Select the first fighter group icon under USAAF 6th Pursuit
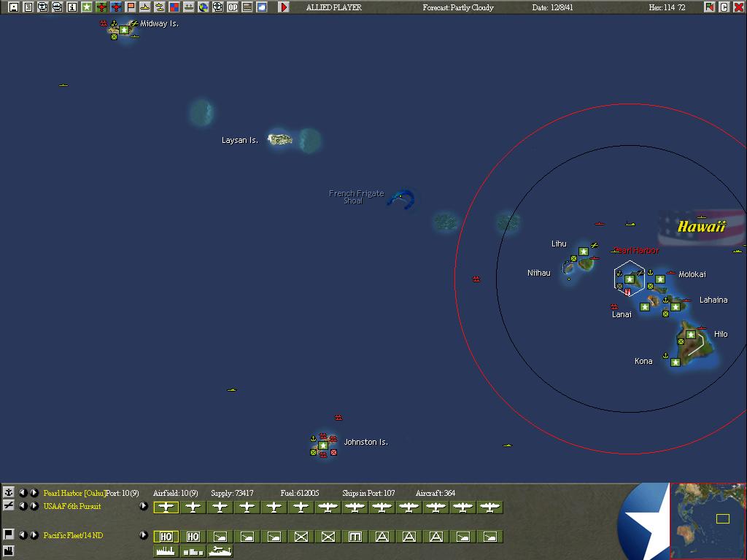 (x=166, y=507)
